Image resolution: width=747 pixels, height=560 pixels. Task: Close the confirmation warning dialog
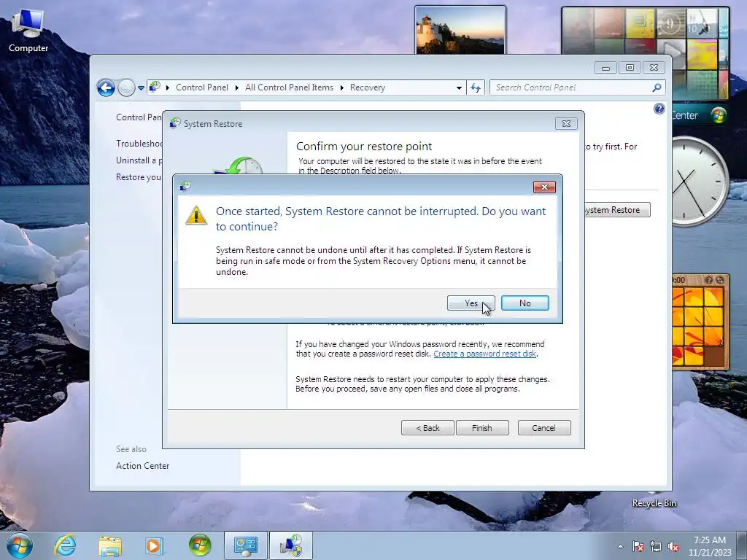544,187
